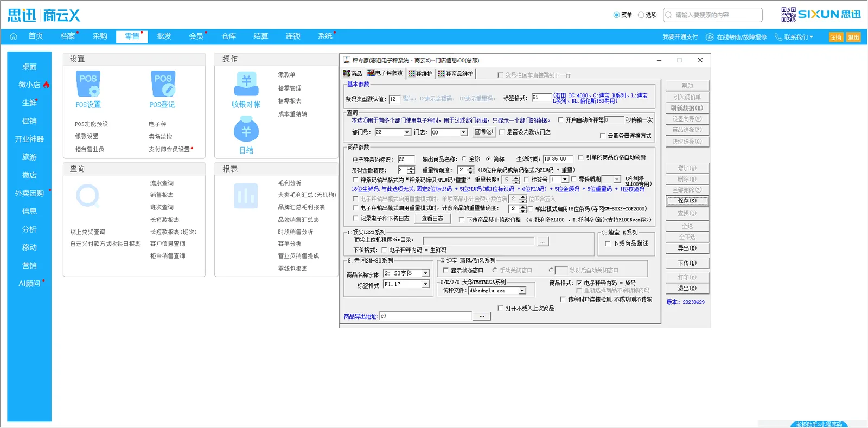
Task: Open 毛利分析 report link
Action: pyautogui.click(x=290, y=183)
